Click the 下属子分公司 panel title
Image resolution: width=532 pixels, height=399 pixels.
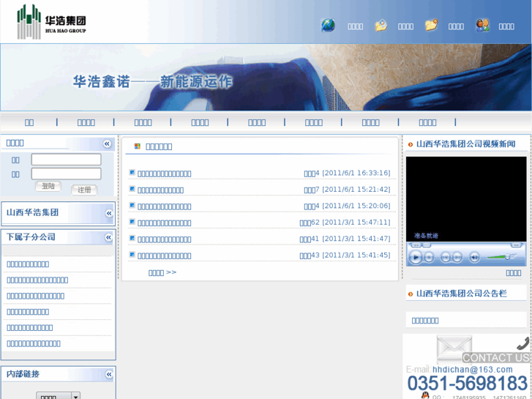[x=31, y=237]
